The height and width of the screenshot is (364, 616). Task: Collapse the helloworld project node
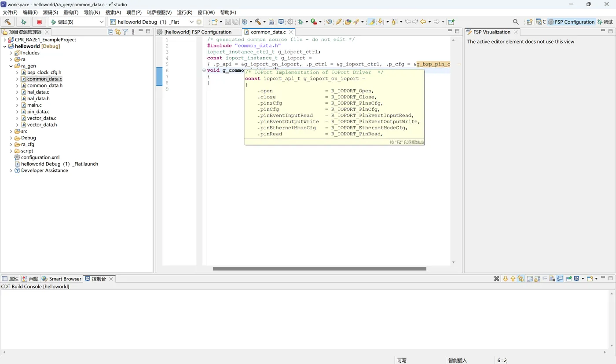(x=5, y=46)
